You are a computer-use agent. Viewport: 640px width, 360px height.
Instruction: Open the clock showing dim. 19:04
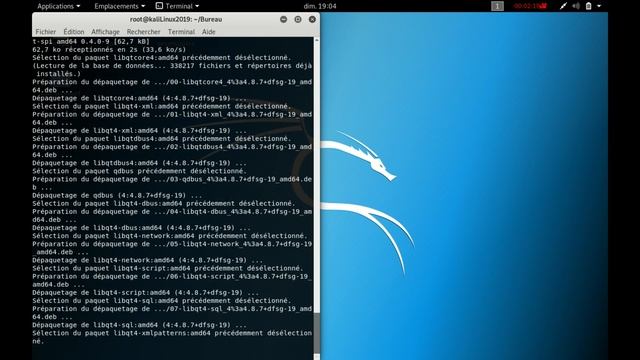click(x=320, y=6)
